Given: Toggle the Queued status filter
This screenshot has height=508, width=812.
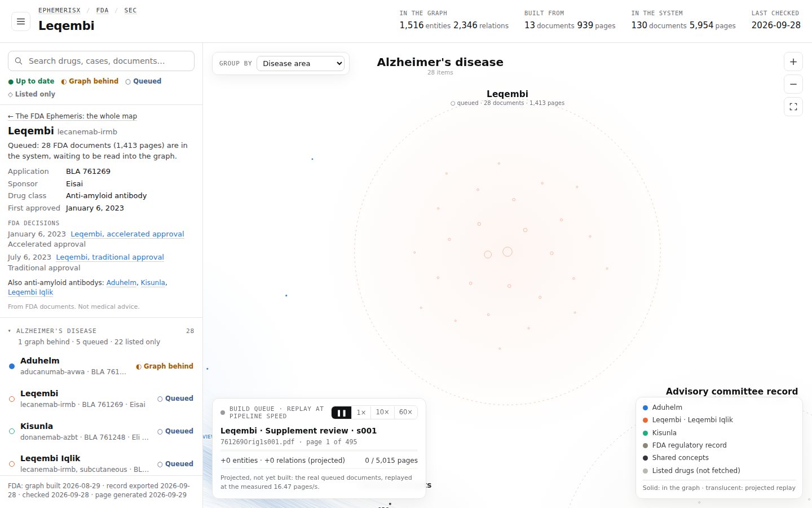Looking at the screenshot, I should tap(143, 81).
